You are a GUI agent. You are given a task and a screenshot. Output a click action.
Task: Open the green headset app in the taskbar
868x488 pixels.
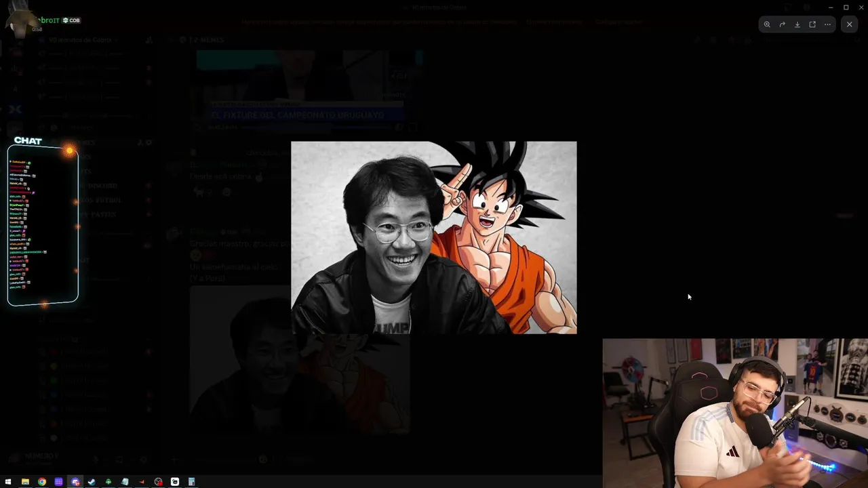(x=108, y=482)
